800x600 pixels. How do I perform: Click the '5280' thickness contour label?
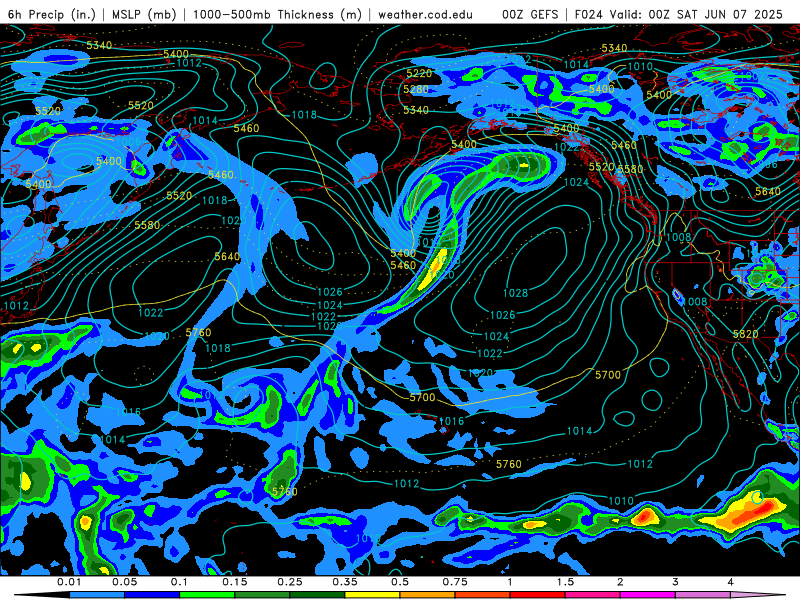coord(416,90)
